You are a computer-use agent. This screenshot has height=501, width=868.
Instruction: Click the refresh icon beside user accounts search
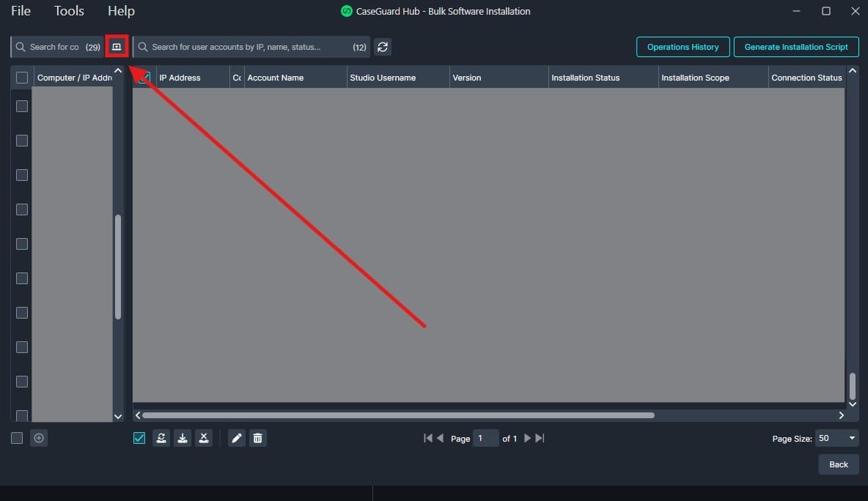(382, 47)
